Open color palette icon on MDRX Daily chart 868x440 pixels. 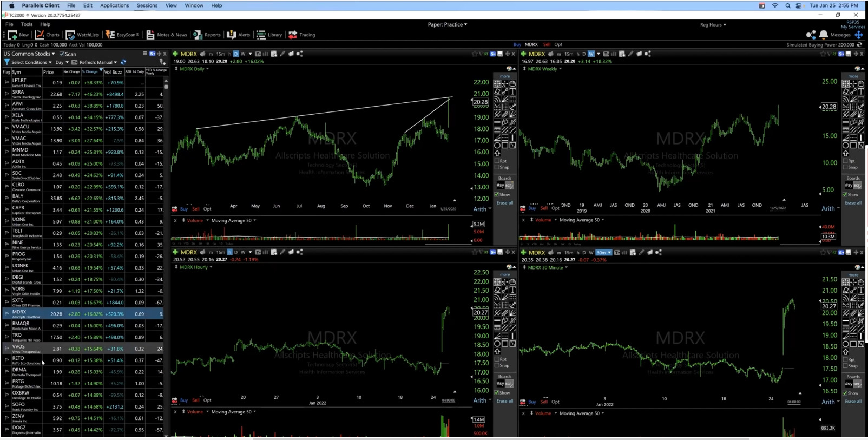[509, 69]
